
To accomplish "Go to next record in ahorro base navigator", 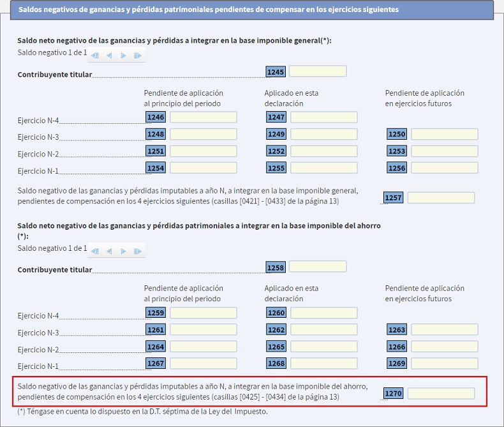I will [123, 251].
